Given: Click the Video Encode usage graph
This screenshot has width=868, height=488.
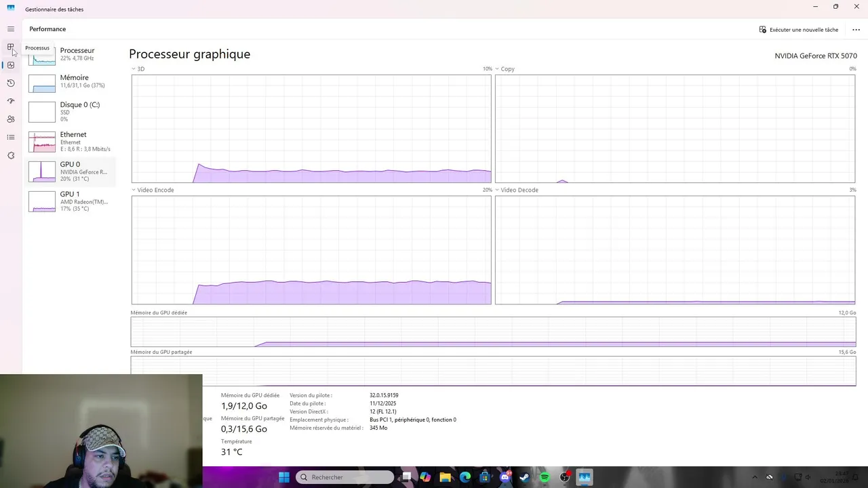Looking at the screenshot, I should click(x=311, y=250).
